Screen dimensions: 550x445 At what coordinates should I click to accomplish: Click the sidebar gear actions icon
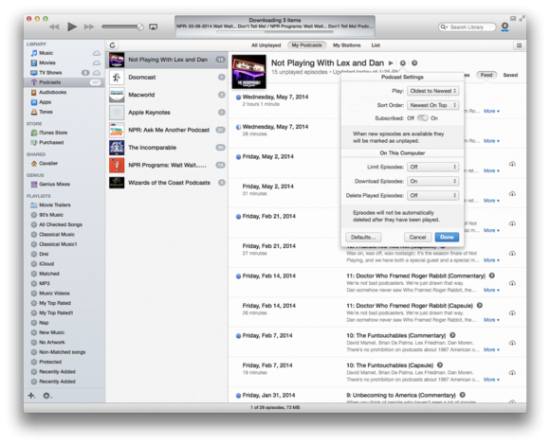pos(47,396)
